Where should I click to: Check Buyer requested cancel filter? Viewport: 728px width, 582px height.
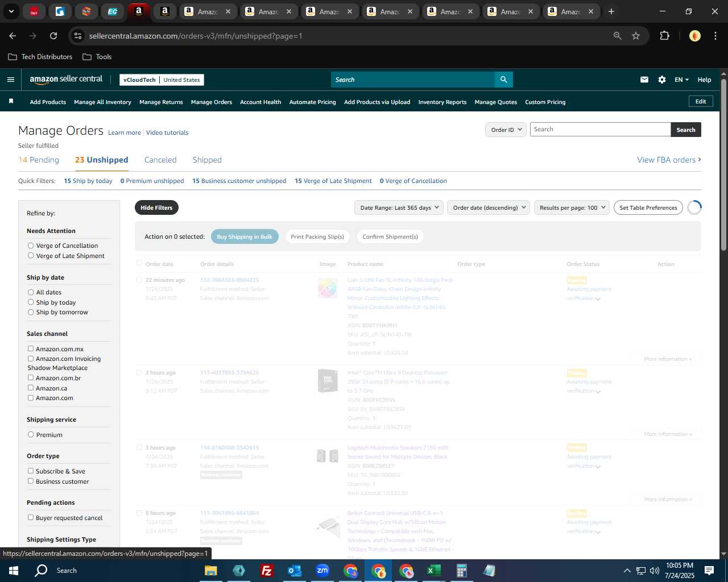[x=31, y=518]
